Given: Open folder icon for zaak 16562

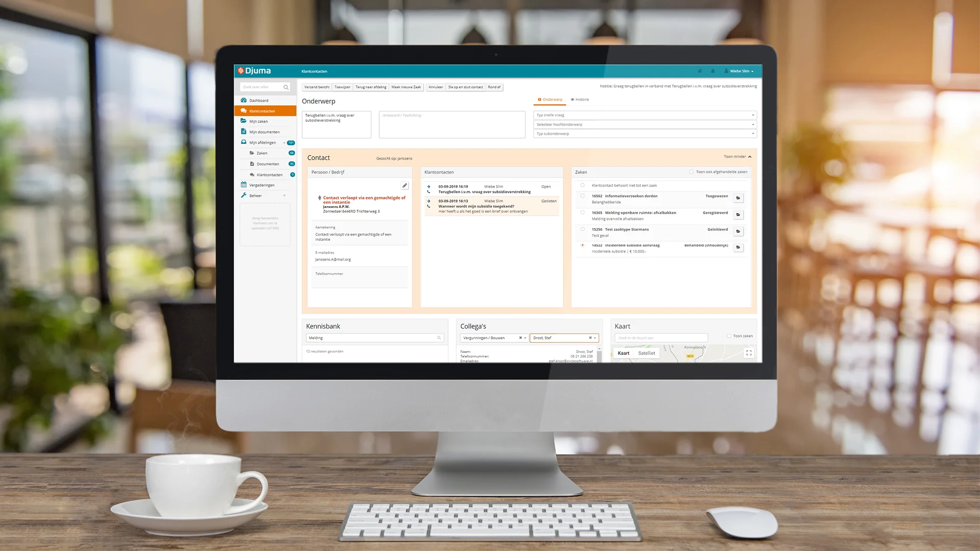Looking at the screenshot, I should [738, 198].
